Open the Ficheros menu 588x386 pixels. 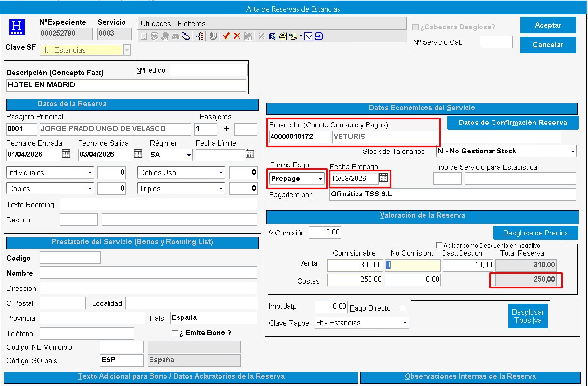[191, 24]
